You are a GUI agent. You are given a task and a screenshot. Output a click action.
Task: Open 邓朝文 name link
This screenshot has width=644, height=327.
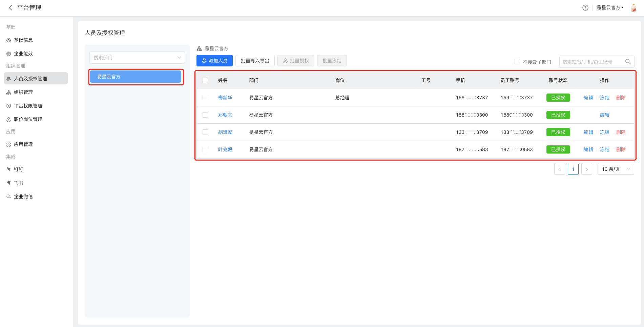(x=225, y=115)
